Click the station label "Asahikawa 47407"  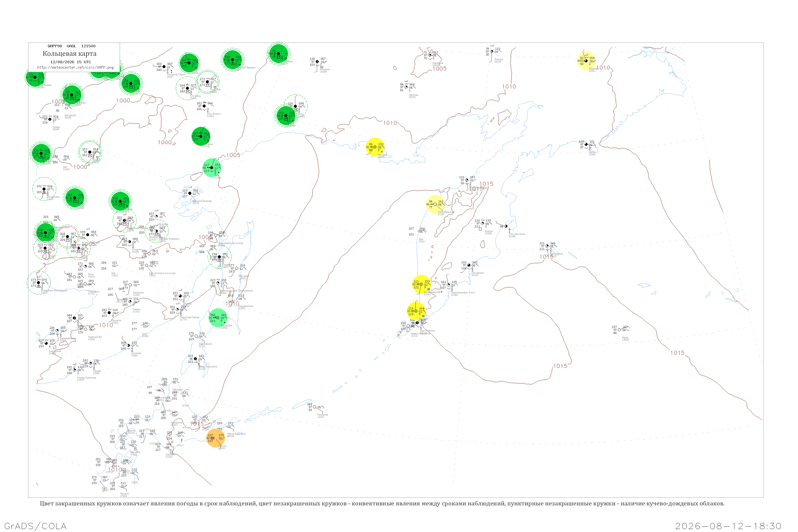tap(176, 424)
